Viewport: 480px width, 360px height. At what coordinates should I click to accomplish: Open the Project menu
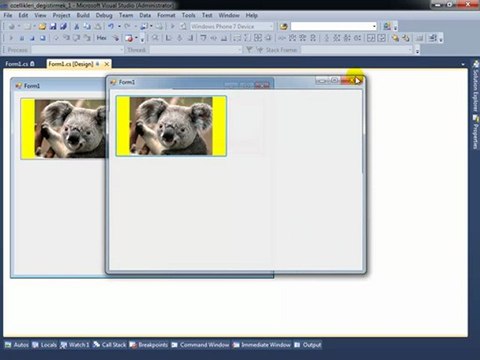click(61, 15)
